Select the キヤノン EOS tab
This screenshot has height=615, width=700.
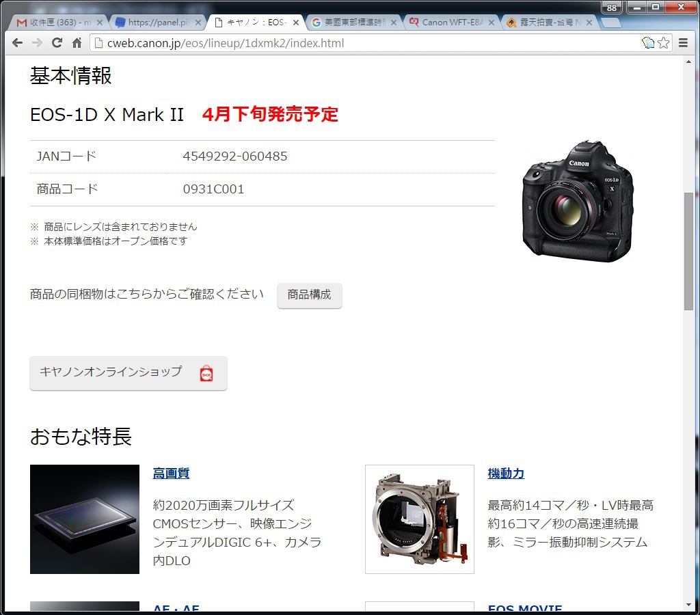[256, 23]
